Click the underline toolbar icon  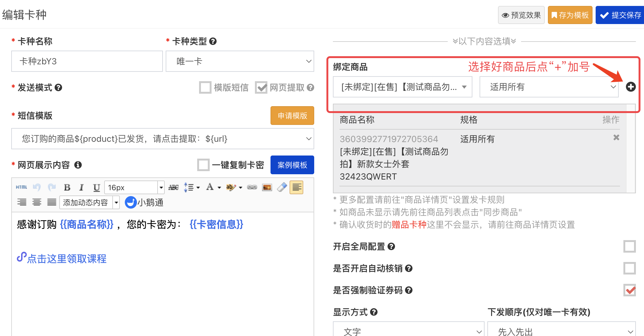pyautogui.click(x=96, y=187)
